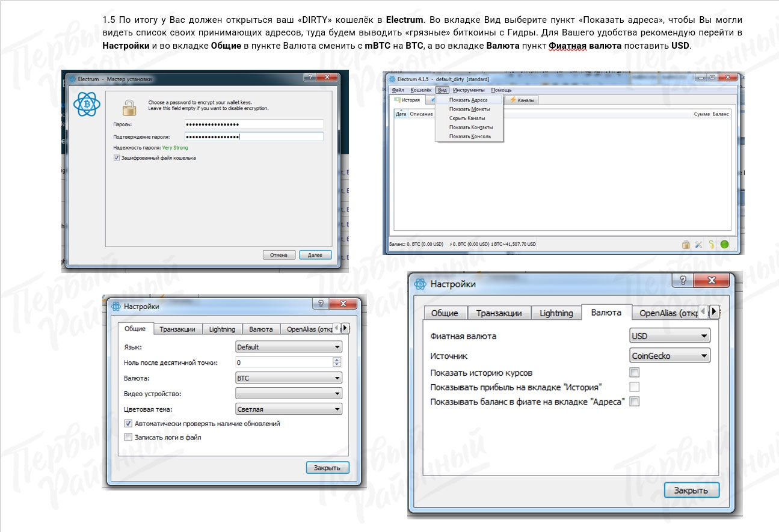Open the Источник dropdown showing CoinGecko

click(x=670, y=356)
